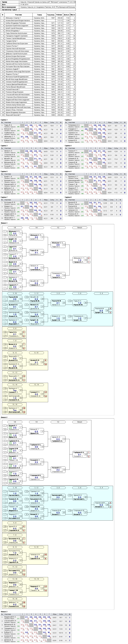Click the Место column header

click(x=73, y=15)
